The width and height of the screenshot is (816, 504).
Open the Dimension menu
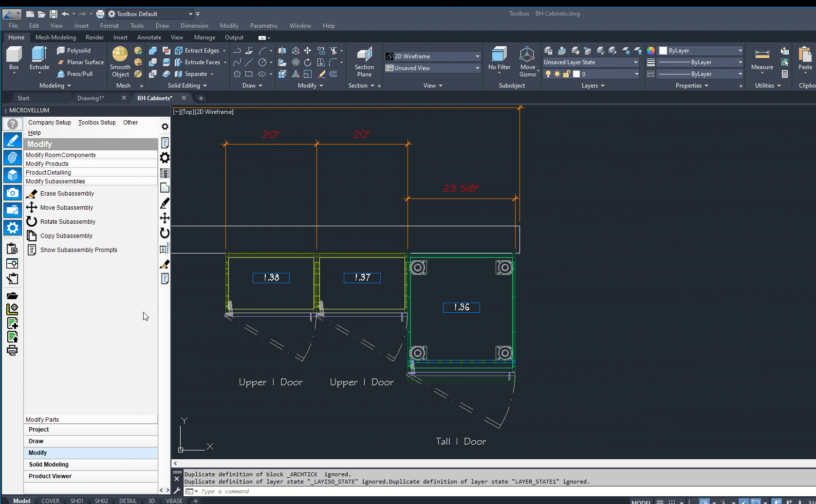pos(194,26)
